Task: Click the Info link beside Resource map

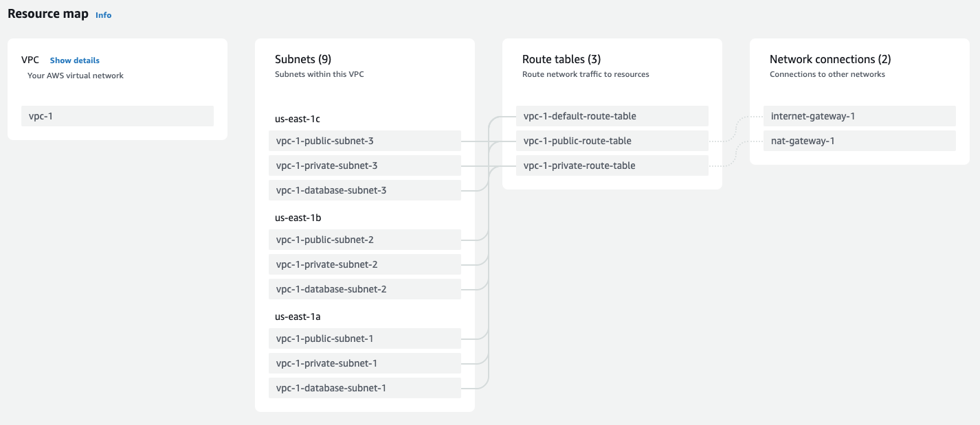Action: (x=103, y=15)
